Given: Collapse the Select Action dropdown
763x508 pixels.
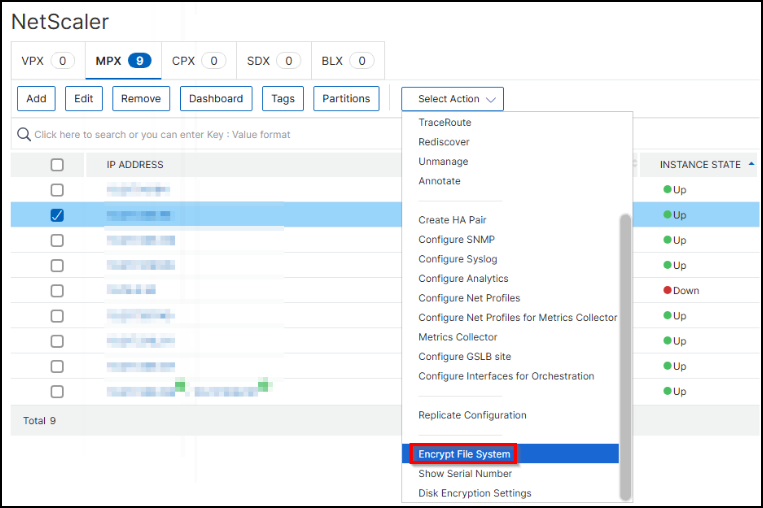Looking at the screenshot, I should [x=452, y=99].
